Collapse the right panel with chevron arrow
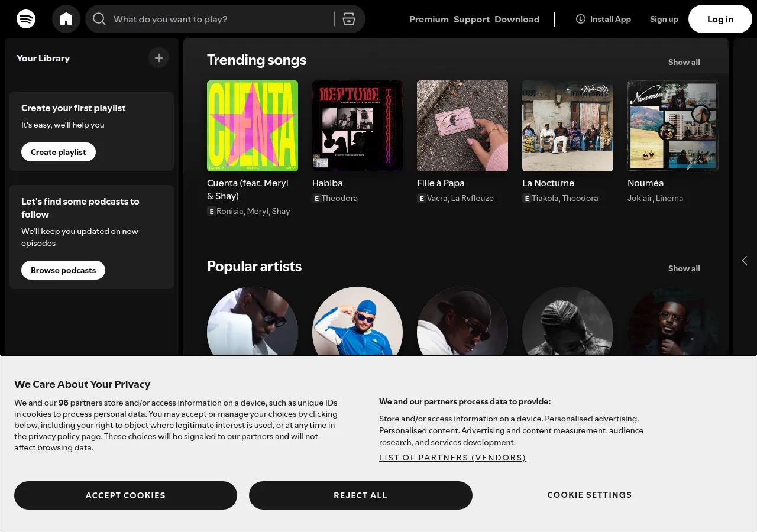This screenshot has height=532, width=757. coord(745,261)
